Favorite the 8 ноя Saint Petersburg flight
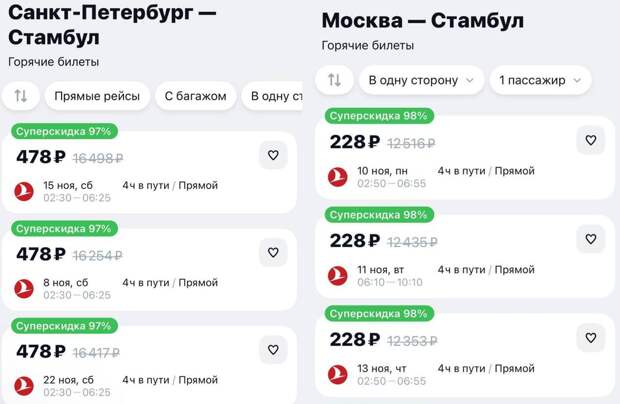Screen dimensions: 620x404 point(273,253)
